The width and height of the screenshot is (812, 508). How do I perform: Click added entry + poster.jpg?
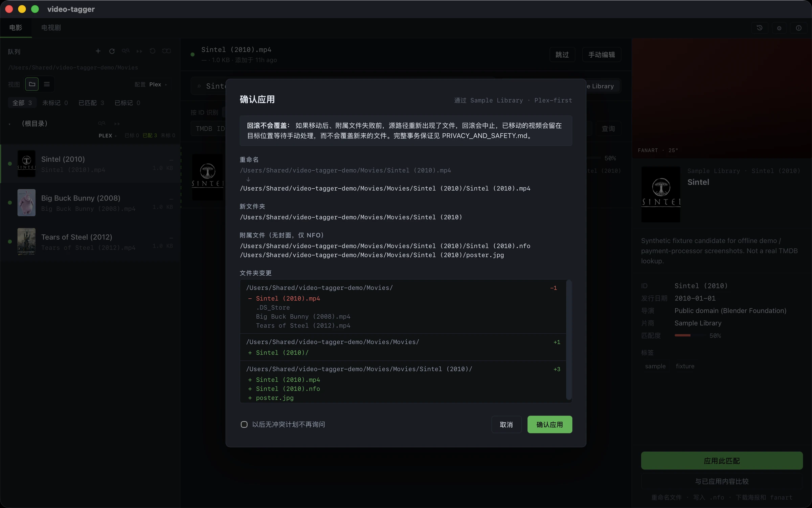click(x=271, y=398)
